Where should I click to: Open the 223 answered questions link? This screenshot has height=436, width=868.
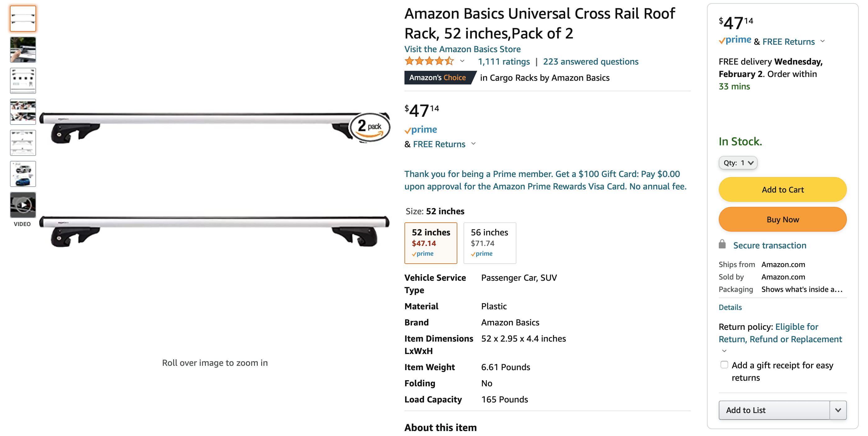click(x=590, y=61)
